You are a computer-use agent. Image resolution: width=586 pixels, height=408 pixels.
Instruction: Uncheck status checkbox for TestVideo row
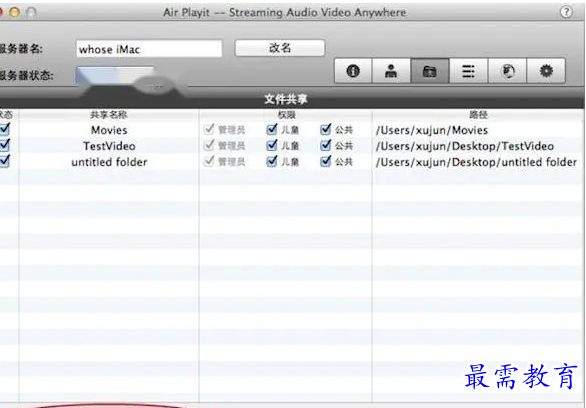coord(5,145)
